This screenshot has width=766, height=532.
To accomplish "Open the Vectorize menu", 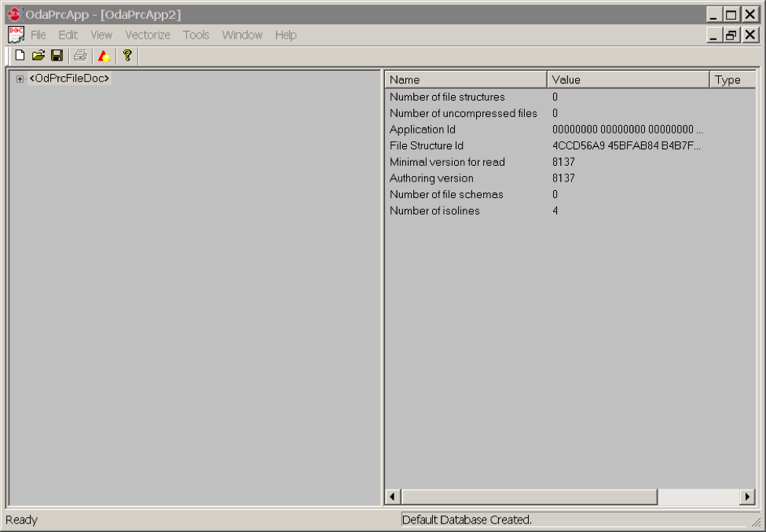I will tap(148, 35).
